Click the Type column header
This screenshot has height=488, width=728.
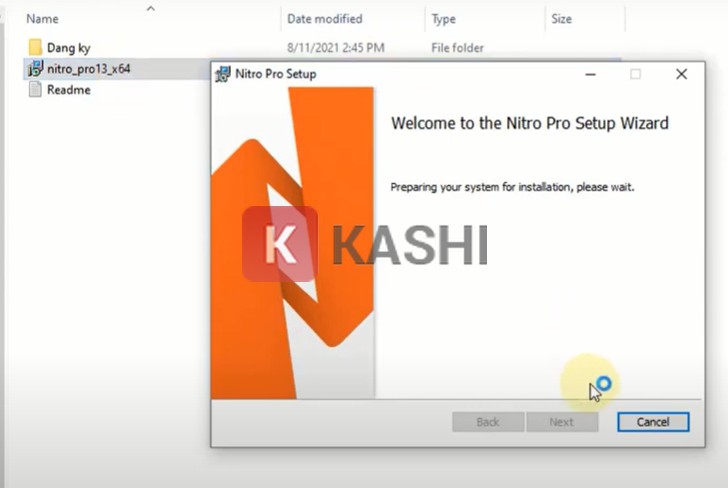(443, 19)
